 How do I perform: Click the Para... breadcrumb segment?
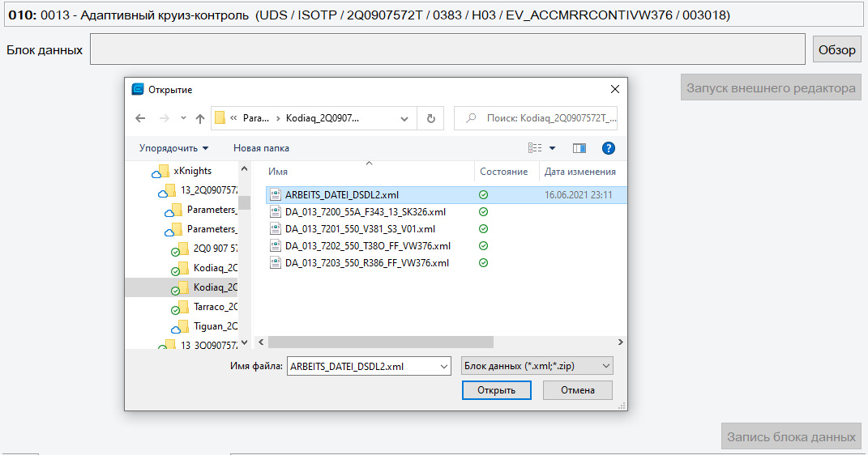click(256, 118)
